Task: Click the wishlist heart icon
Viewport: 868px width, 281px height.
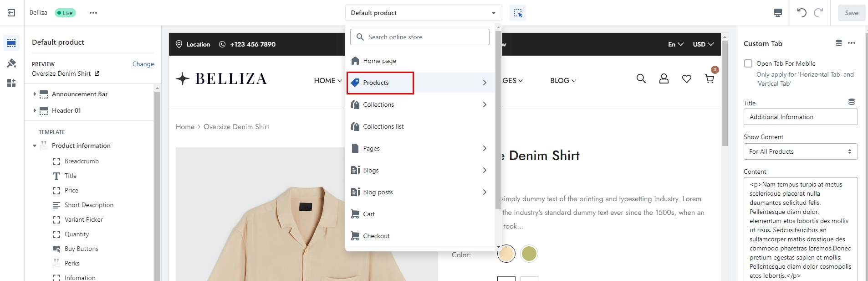Action: tap(687, 79)
